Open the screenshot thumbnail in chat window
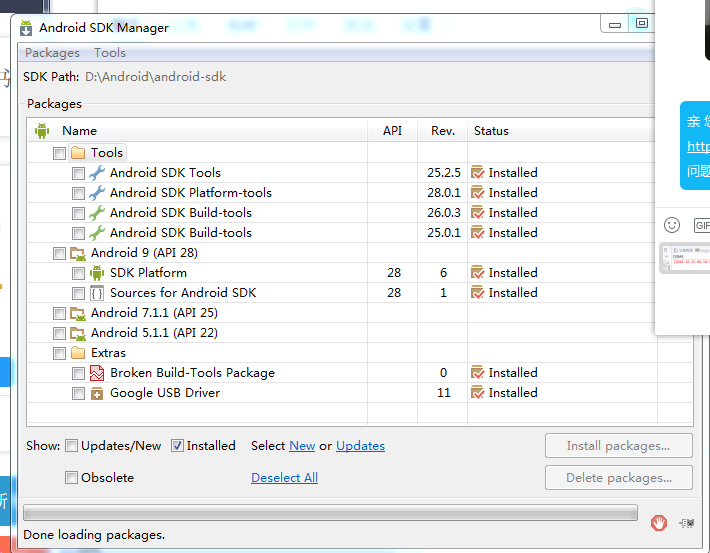 point(685,259)
